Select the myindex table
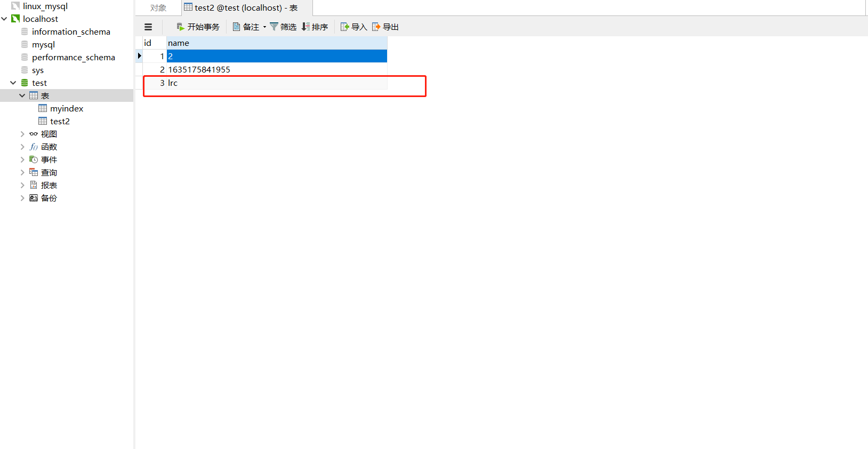 point(67,108)
